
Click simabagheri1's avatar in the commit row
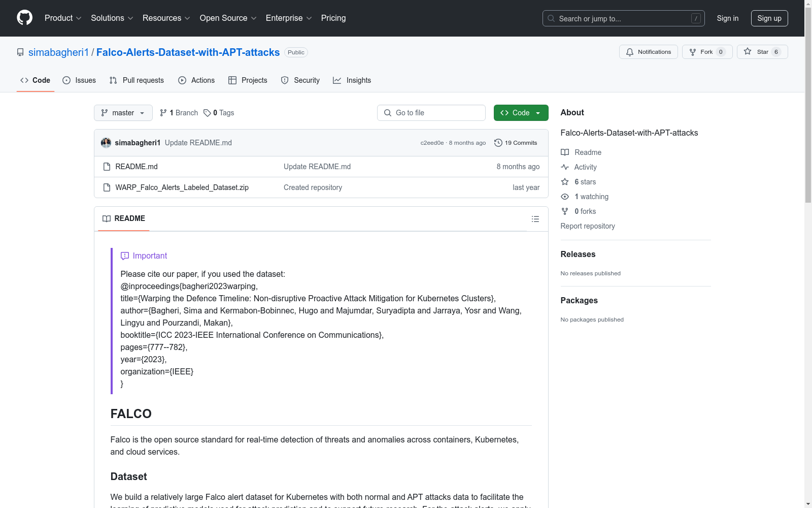[x=106, y=143]
